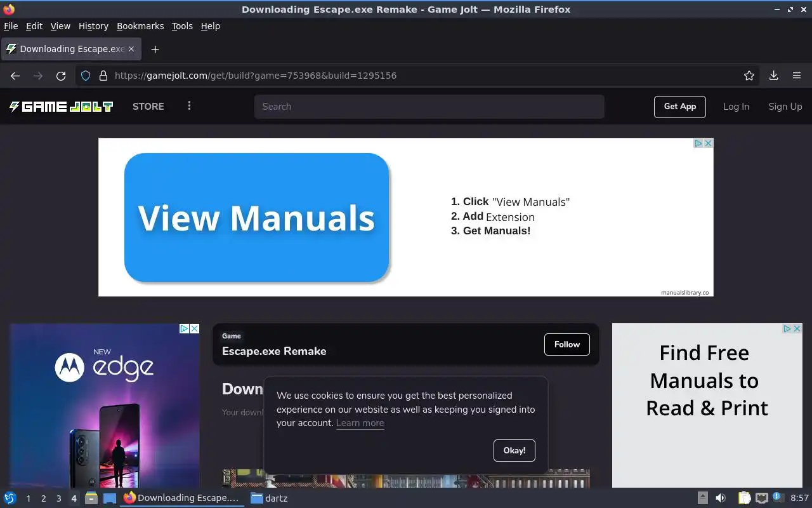Open Firefox downloads panel
This screenshot has height=508, width=812.
[773, 76]
